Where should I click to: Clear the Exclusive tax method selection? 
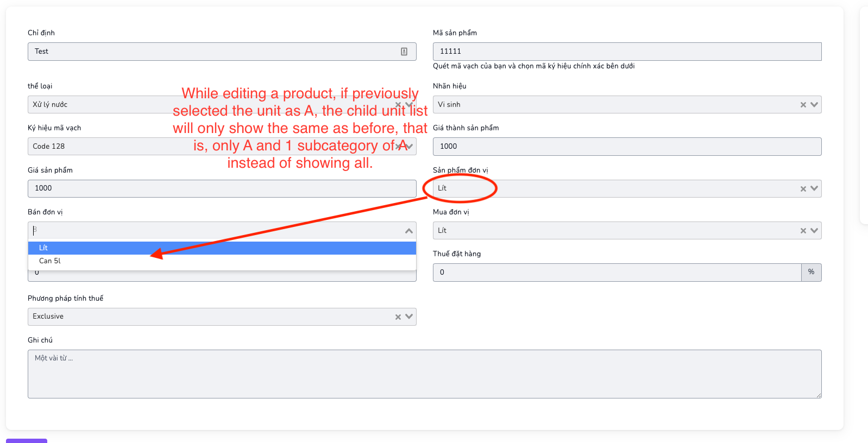coord(398,317)
